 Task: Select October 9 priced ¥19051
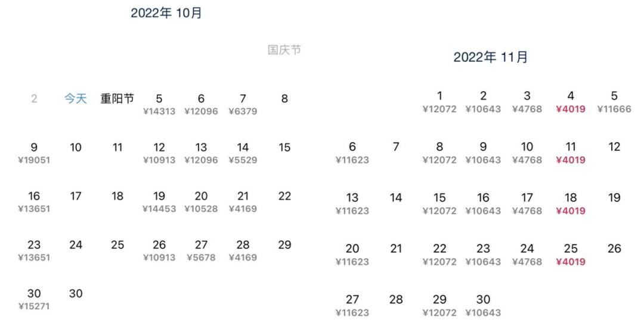(x=34, y=153)
